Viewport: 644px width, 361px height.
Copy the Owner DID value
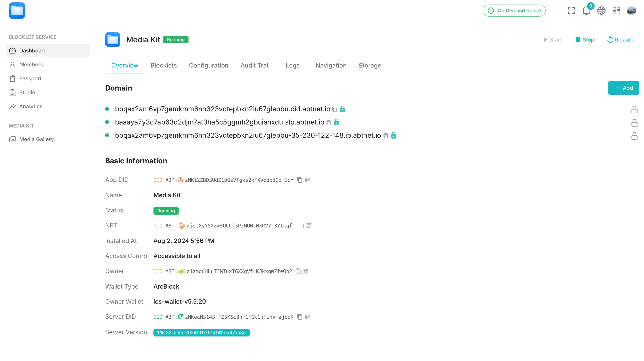(298, 271)
